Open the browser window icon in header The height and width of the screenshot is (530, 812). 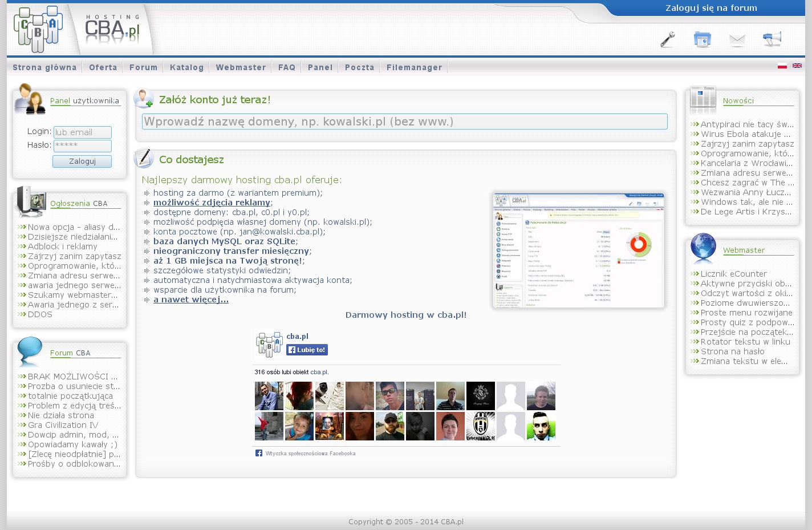(702, 39)
